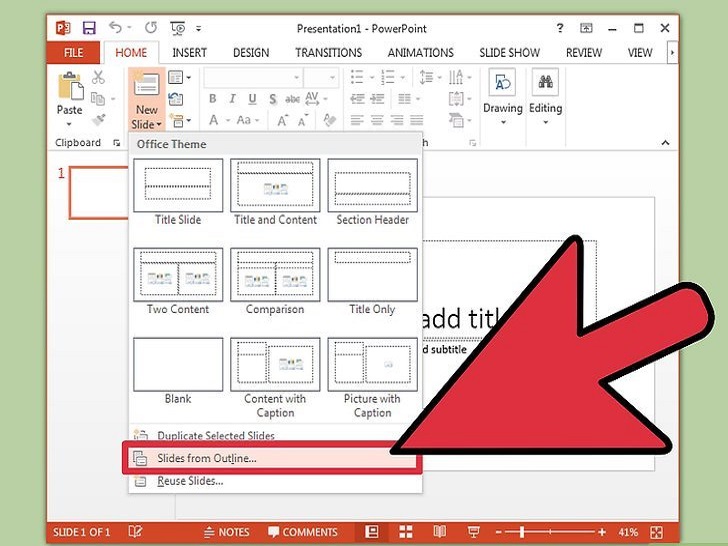Click the NOTES button in status bar

227,532
